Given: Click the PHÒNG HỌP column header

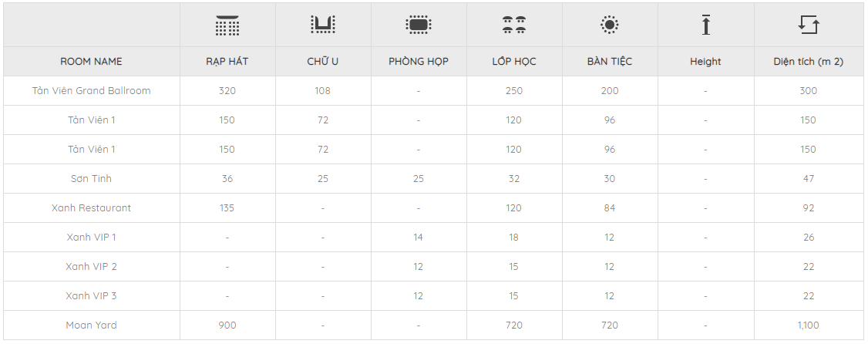Looking at the screenshot, I should 418,62.
